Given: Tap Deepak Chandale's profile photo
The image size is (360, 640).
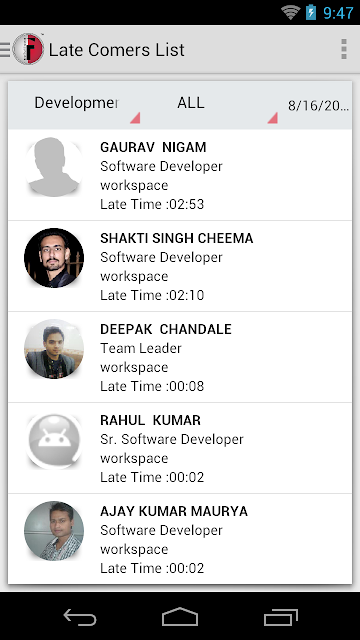Looking at the screenshot, I should 54,349.
